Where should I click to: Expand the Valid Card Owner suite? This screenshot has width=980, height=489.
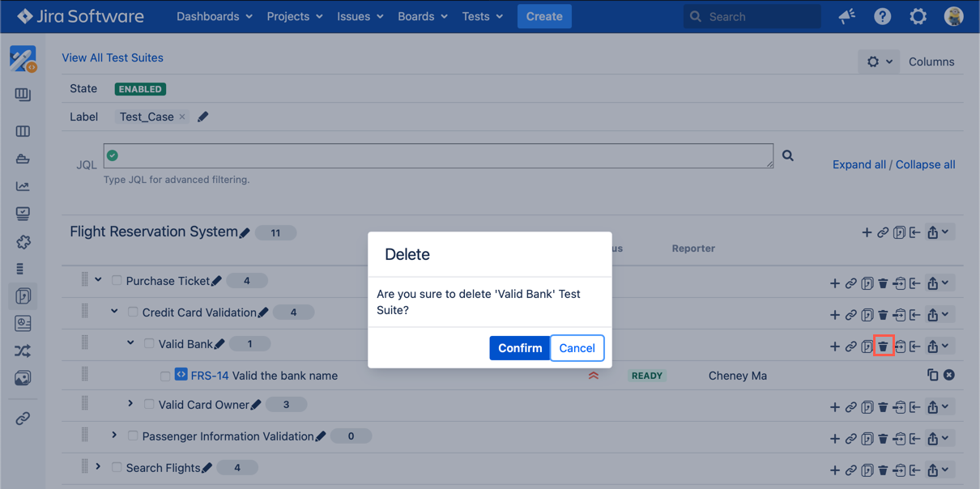[x=130, y=404]
